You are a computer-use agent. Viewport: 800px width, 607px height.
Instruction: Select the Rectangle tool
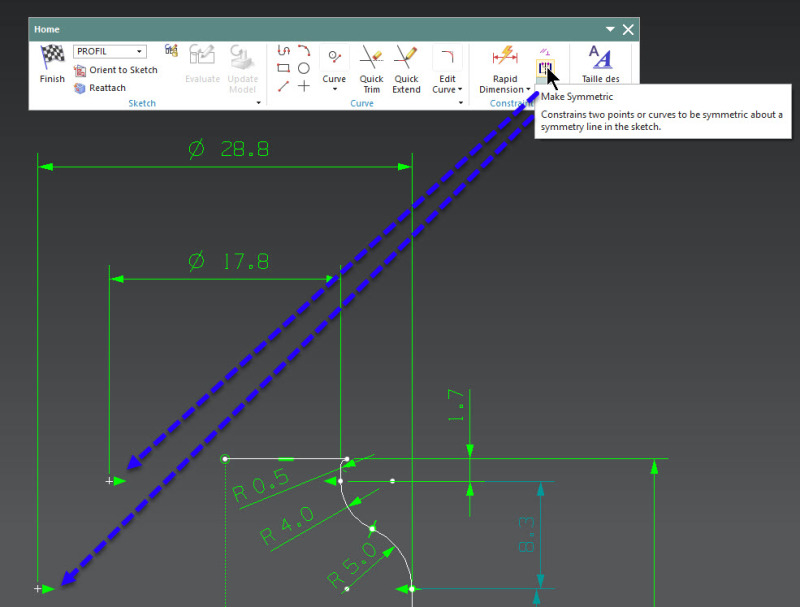284,68
